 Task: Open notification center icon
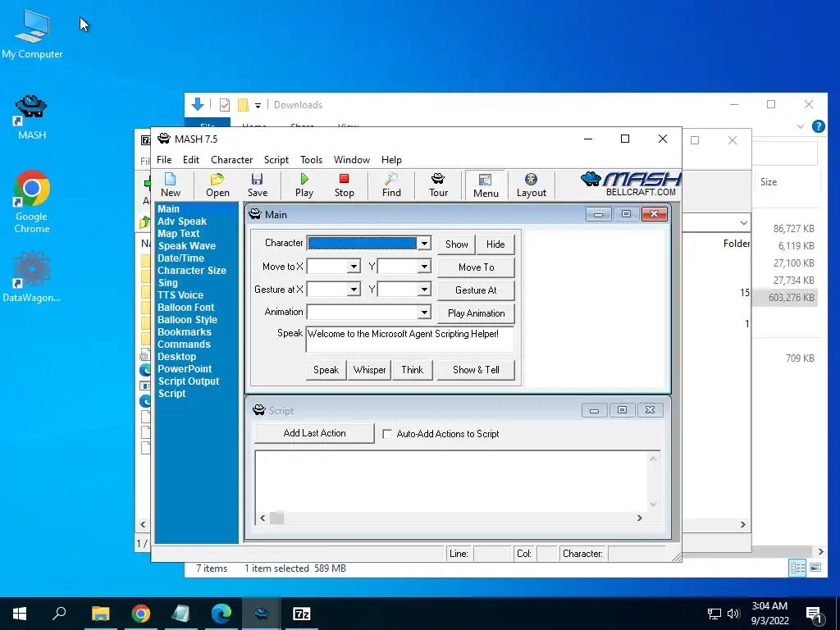coord(814,614)
